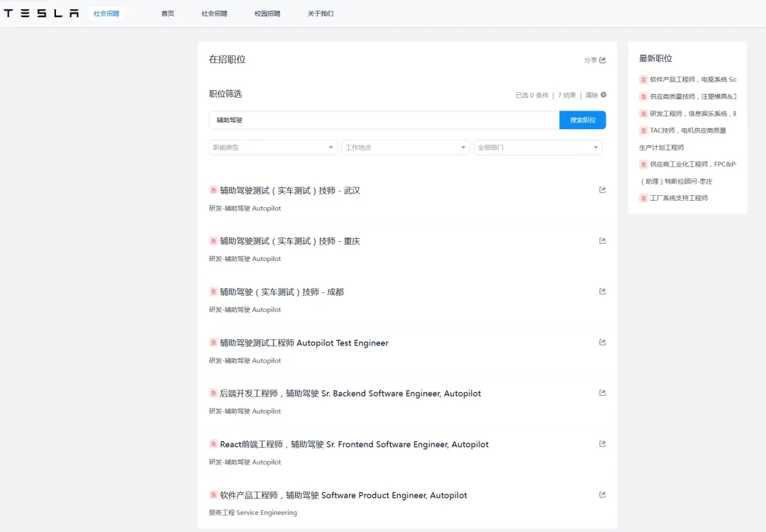Screen dimensions: 766x532
Task: Open 辅助驾驶测试工程师 Autopilot Test Engineer
Action: (x=304, y=343)
